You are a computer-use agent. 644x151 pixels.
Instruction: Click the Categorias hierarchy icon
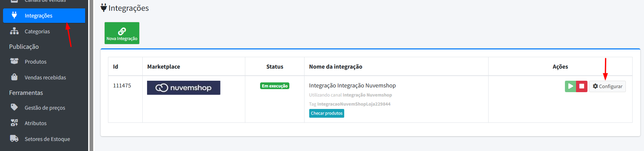pos(14,31)
